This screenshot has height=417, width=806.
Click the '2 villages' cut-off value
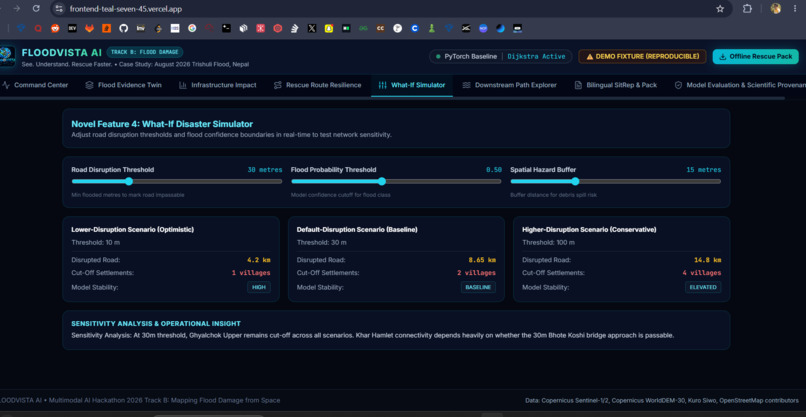point(477,273)
